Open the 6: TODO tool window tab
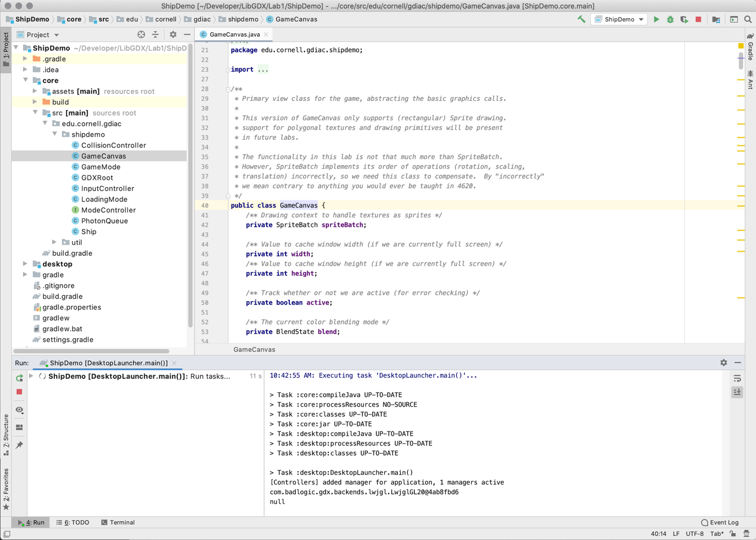The image size is (756, 540). point(73,522)
